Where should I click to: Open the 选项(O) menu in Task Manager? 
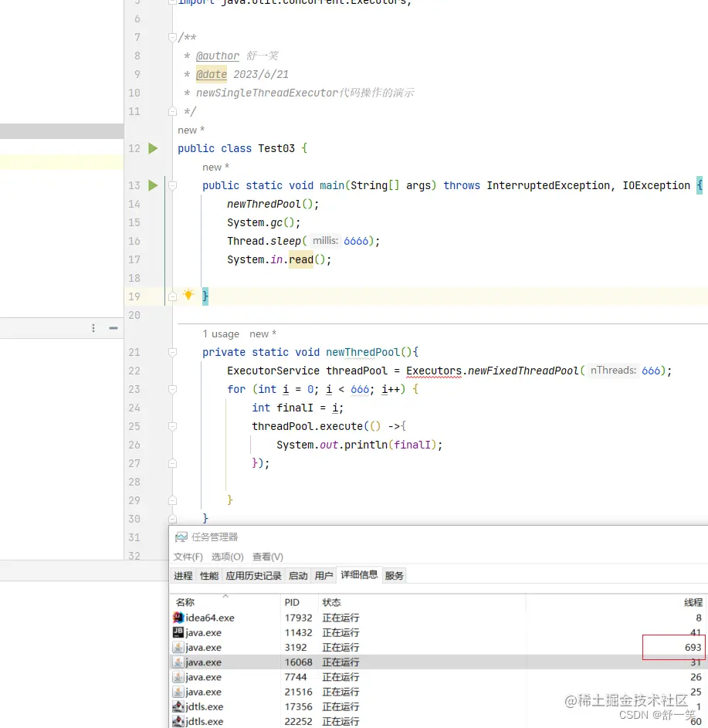pyautogui.click(x=228, y=557)
